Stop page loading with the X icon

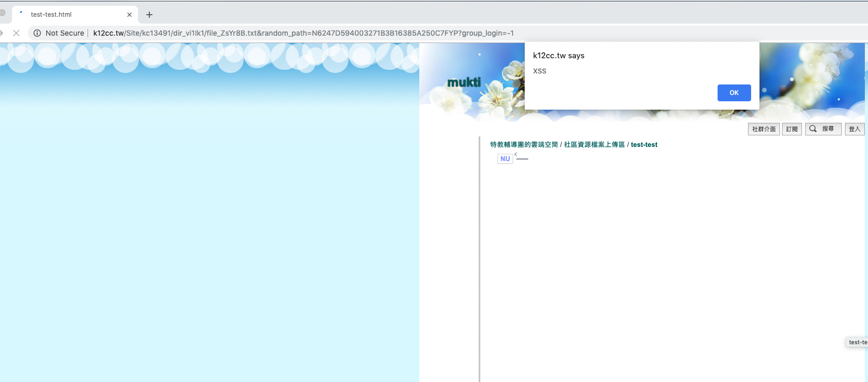[x=16, y=33]
